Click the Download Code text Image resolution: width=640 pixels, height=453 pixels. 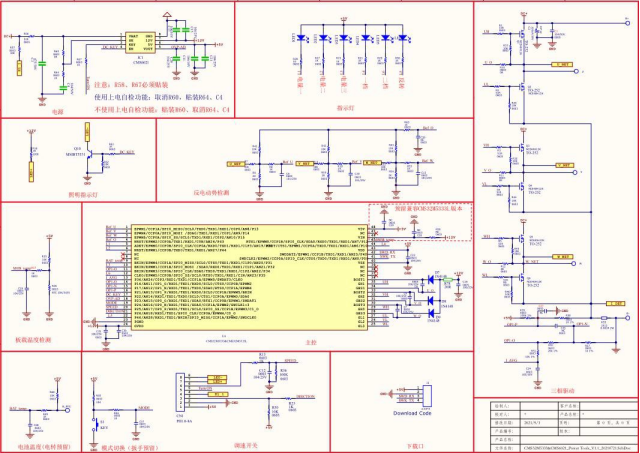pos(411,413)
